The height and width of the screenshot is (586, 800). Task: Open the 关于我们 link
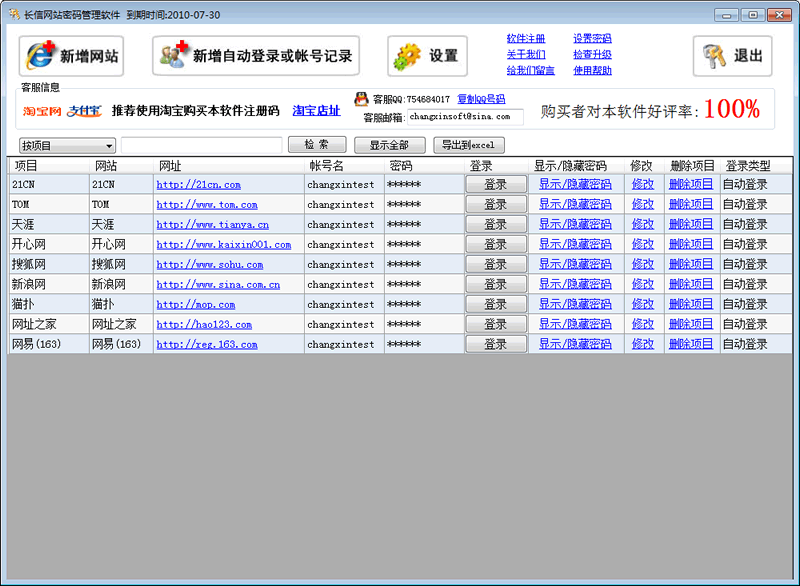click(526, 55)
